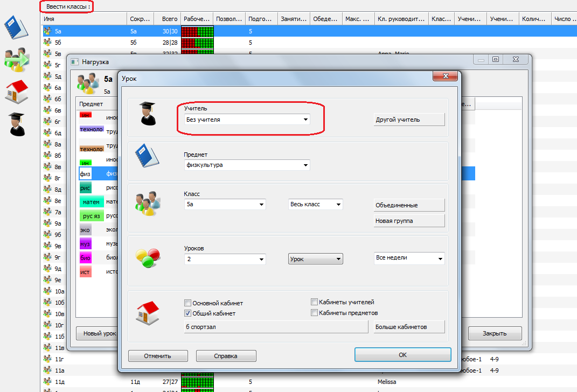Click the teacher icon inside the Урок dialog

point(147,114)
